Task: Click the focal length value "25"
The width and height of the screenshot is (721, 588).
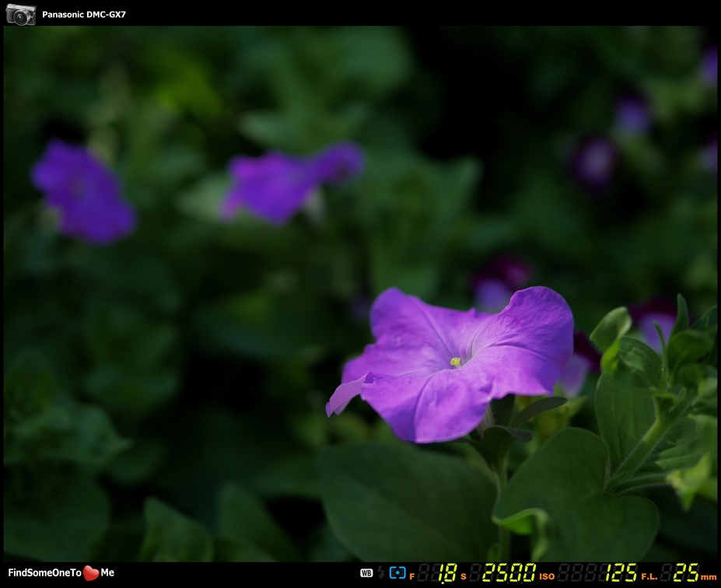Action: [x=687, y=572]
